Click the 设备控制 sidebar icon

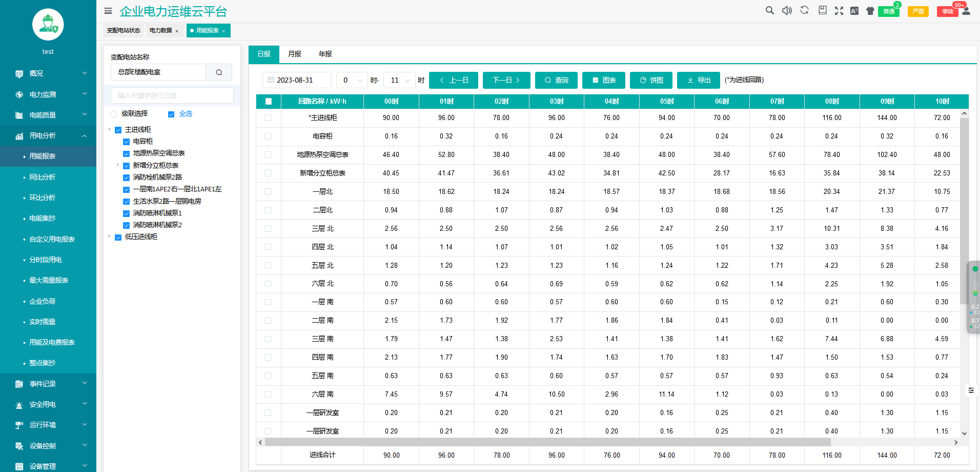point(19,446)
